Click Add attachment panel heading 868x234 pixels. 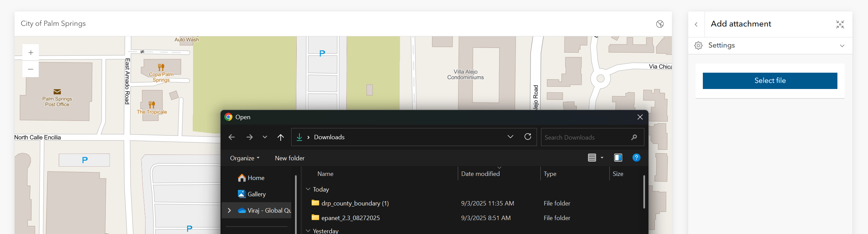click(741, 24)
